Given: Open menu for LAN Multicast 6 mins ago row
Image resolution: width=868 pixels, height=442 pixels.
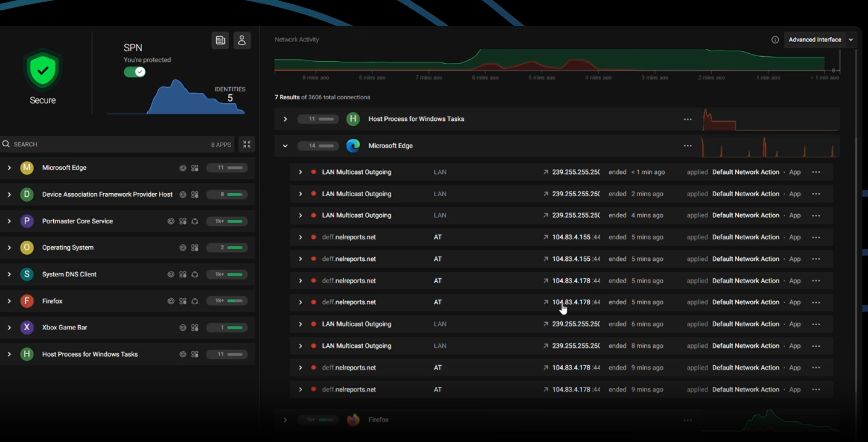Looking at the screenshot, I should tap(816, 324).
